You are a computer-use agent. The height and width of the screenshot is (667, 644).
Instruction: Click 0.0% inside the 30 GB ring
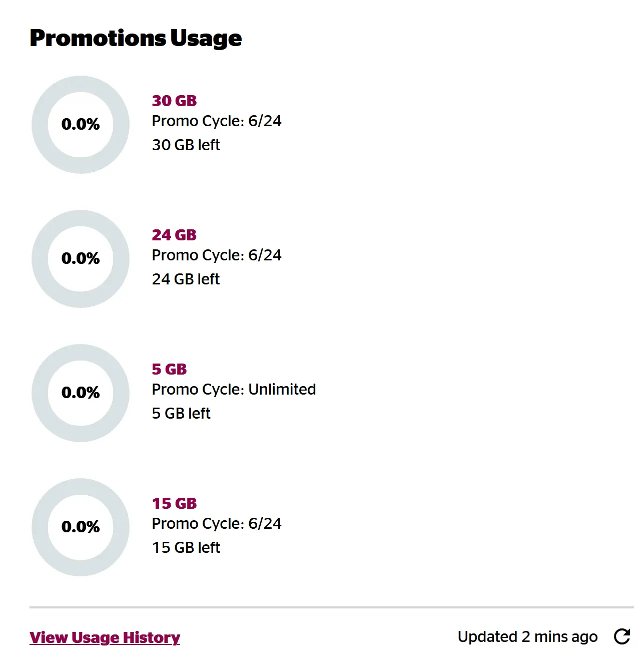tap(81, 124)
